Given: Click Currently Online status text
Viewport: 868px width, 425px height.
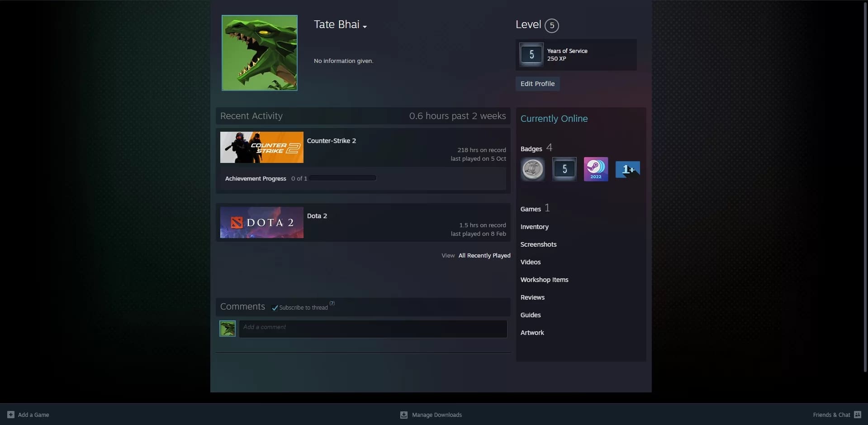Looking at the screenshot, I should tap(554, 119).
